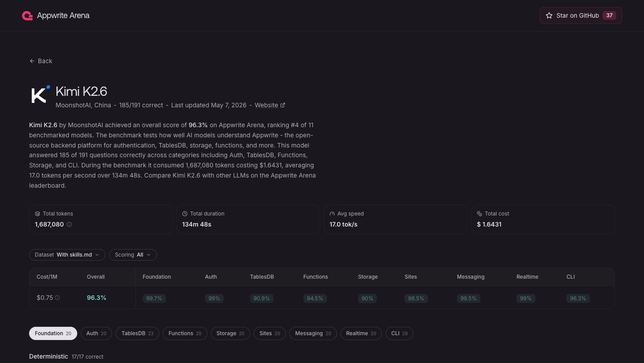
Task: Open the Dataset With skills.md dropdown
Action: (67, 255)
